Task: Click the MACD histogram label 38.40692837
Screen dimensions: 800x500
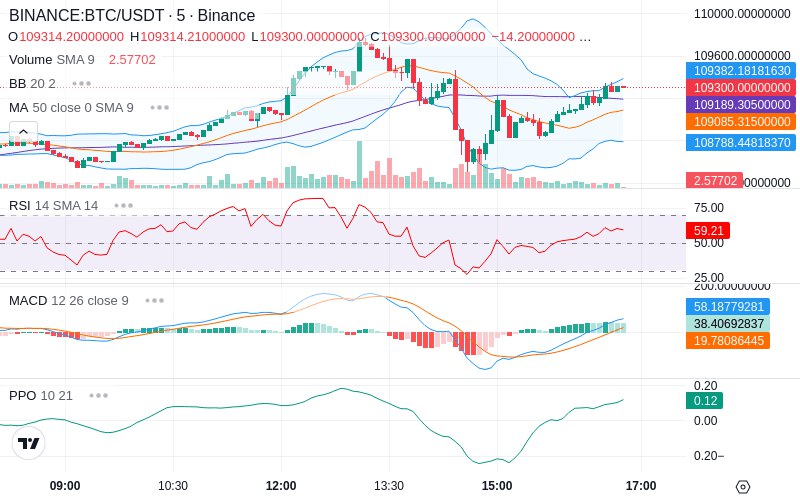Action: pos(728,323)
